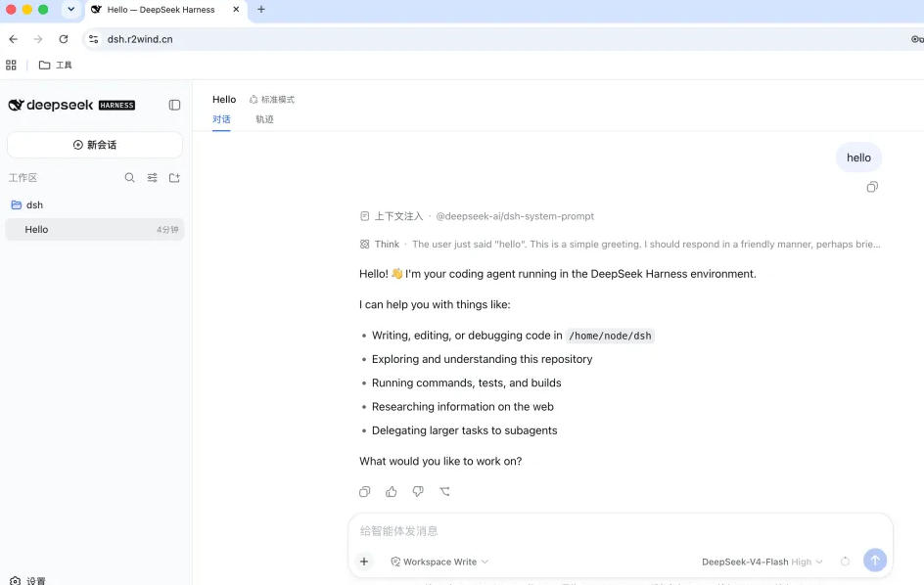This screenshot has width=924, height=585.
Task: Go forward in browser history
Action: click(38, 39)
